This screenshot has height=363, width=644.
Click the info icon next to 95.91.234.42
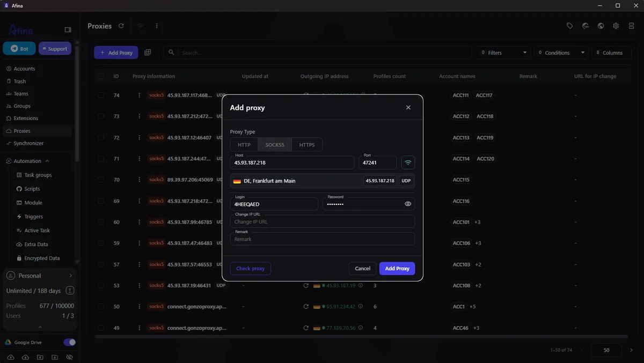click(x=361, y=307)
